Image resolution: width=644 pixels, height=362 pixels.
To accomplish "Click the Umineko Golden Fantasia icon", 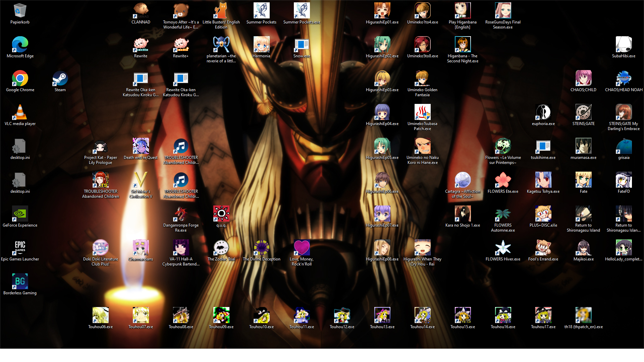I will [422, 78].
